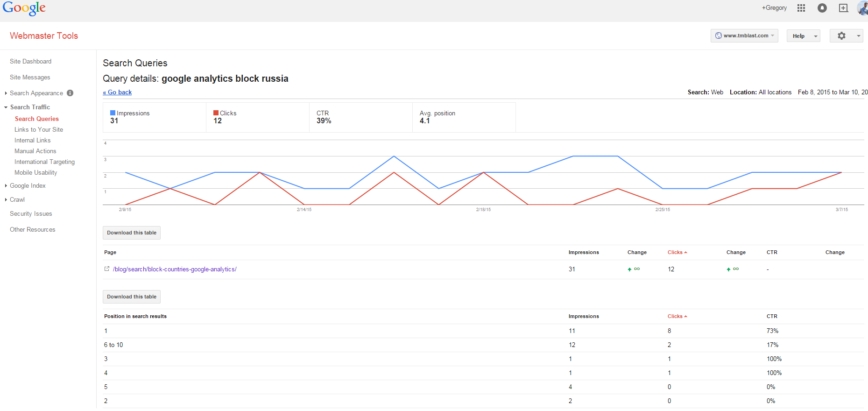This screenshot has width=868, height=411.
Task: Click the 3/7/15 chart date label
Action: pos(842,210)
